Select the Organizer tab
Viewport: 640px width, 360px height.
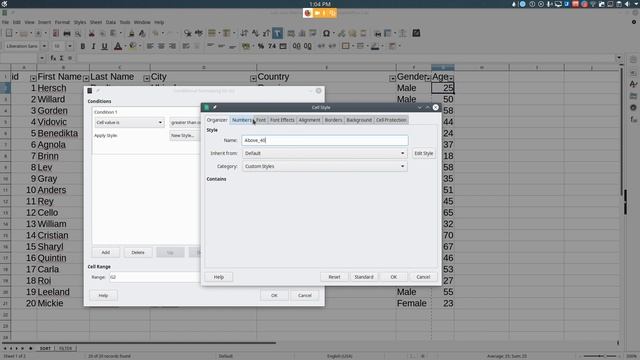pyautogui.click(x=217, y=120)
